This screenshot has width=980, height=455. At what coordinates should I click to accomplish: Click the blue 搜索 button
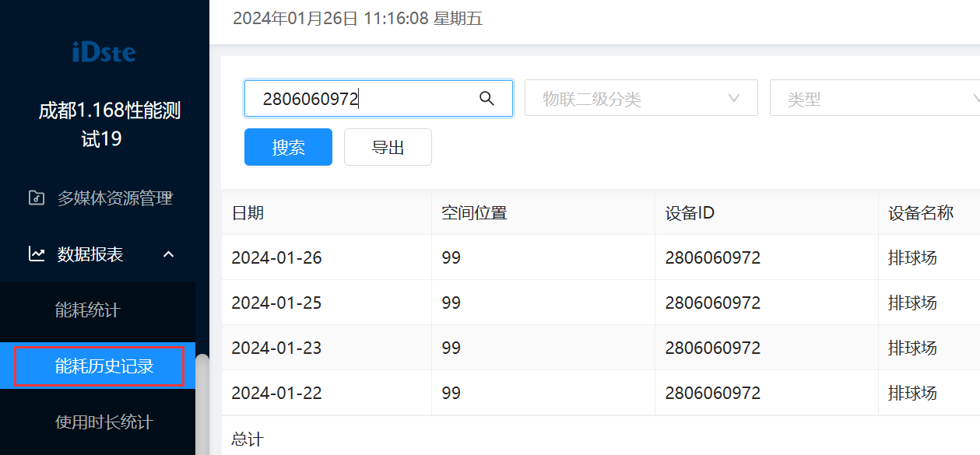(x=288, y=147)
